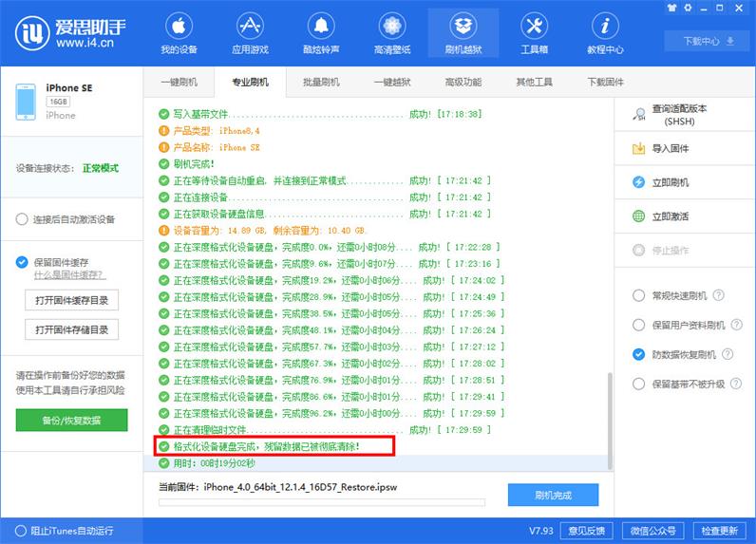Click the 立即激活 globe icon
Image resolution: width=756 pixels, height=544 pixels.
(638, 216)
